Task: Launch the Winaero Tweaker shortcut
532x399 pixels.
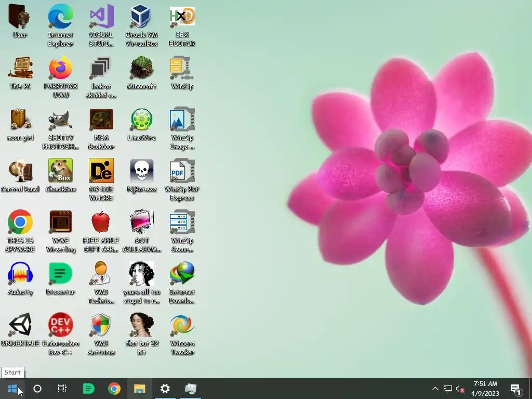Action: pyautogui.click(x=182, y=325)
